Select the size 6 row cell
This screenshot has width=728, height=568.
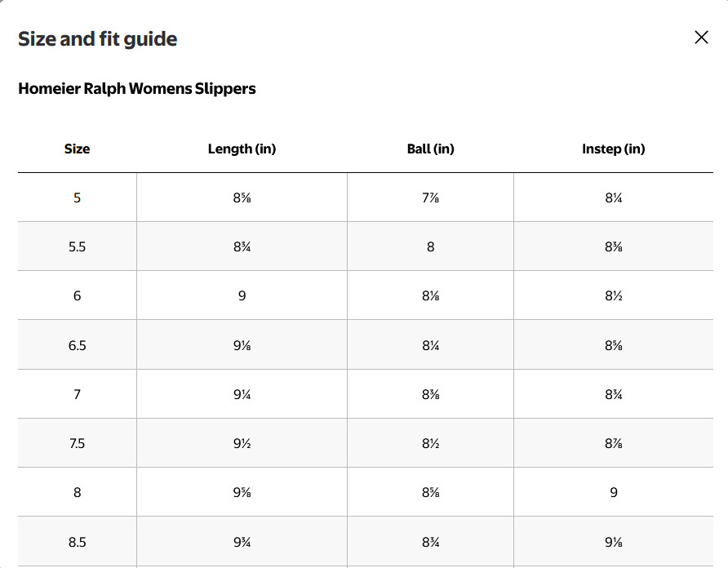[x=77, y=296]
